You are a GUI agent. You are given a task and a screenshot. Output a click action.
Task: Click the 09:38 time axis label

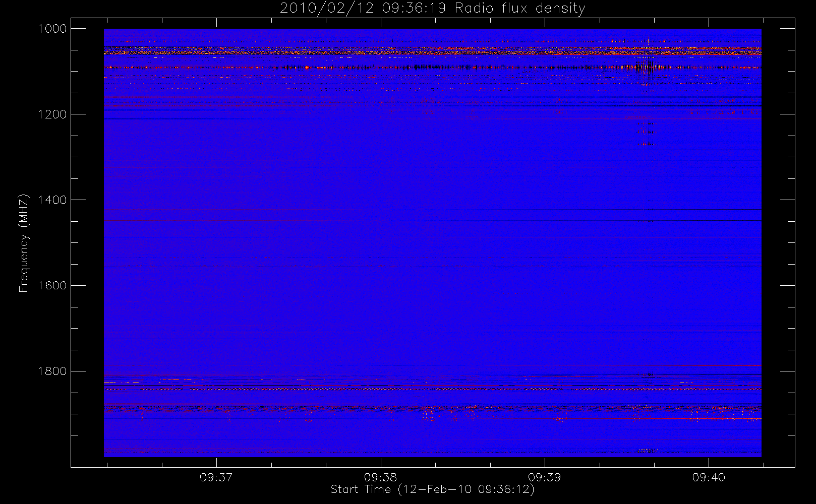(x=381, y=477)
